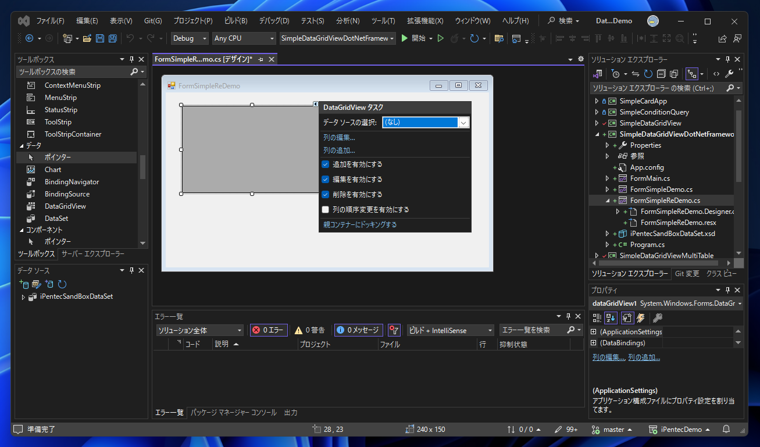Click the Events lightning bolt icon in Properties
The image size is (760, 447).
(641, 318)
